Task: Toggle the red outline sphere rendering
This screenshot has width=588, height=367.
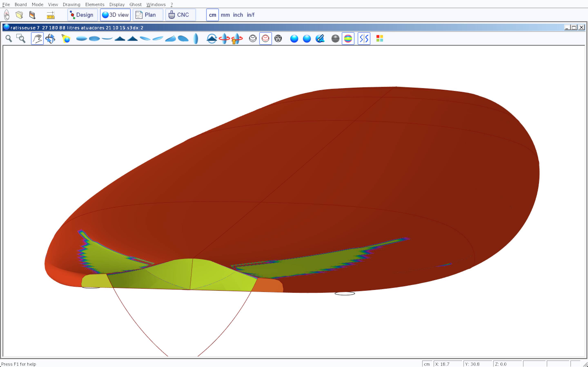Action: 265,39
